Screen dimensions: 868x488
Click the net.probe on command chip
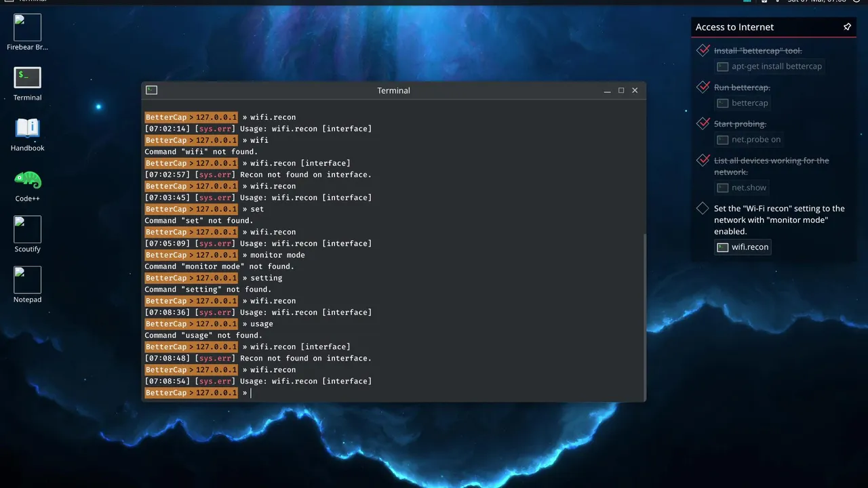[x=749, y=140]
